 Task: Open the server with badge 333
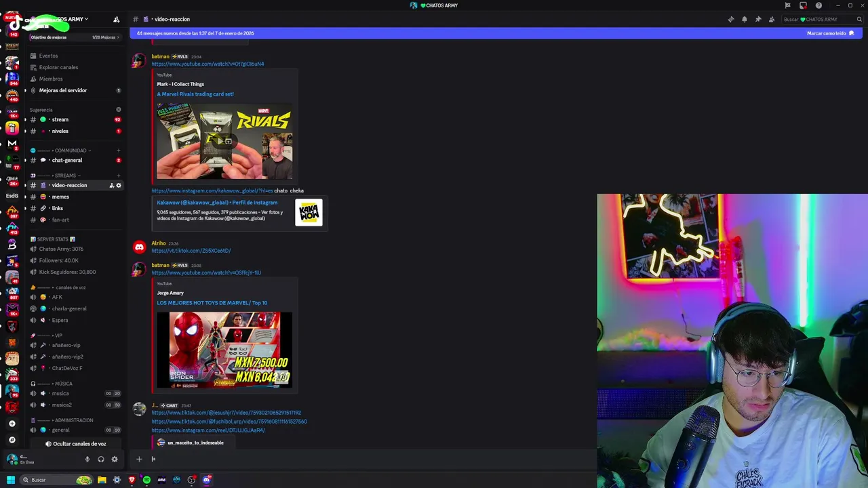12,375
